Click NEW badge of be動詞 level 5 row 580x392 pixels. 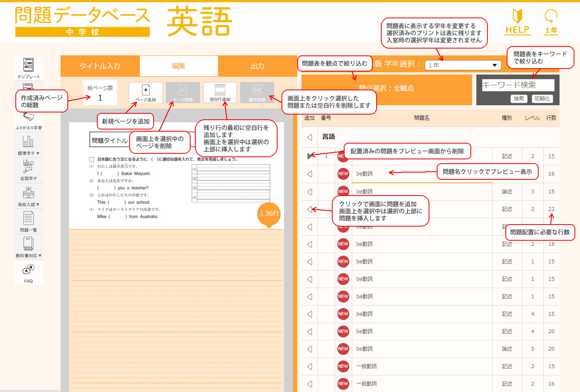(x=343, y=349)
